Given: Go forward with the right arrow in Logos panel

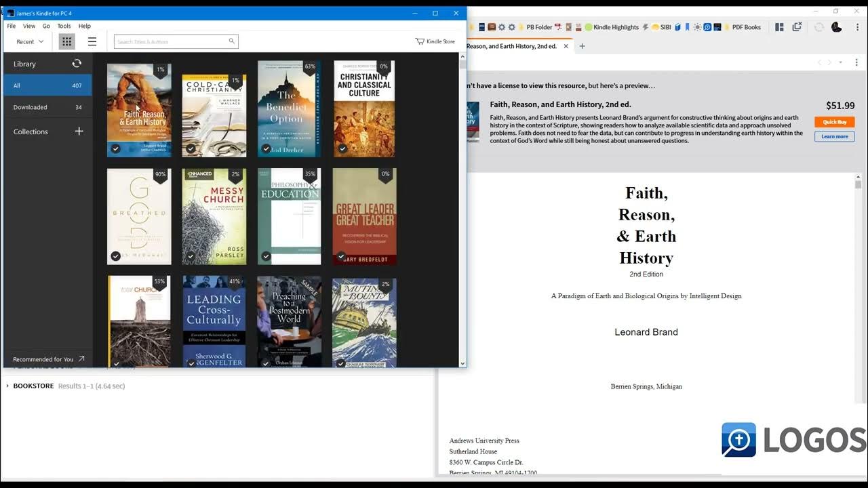Looking at the screenshot, I should [830, 62].
